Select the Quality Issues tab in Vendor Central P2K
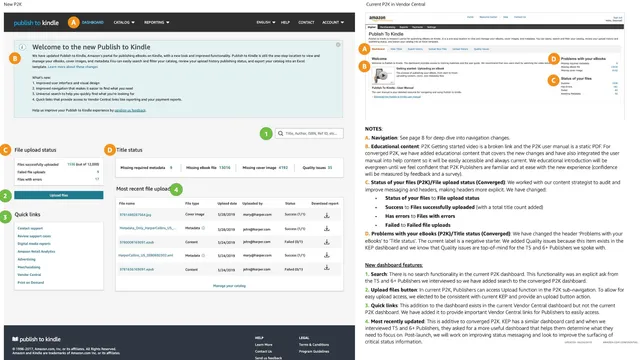 pyautogui.click(x=481, y=49)
